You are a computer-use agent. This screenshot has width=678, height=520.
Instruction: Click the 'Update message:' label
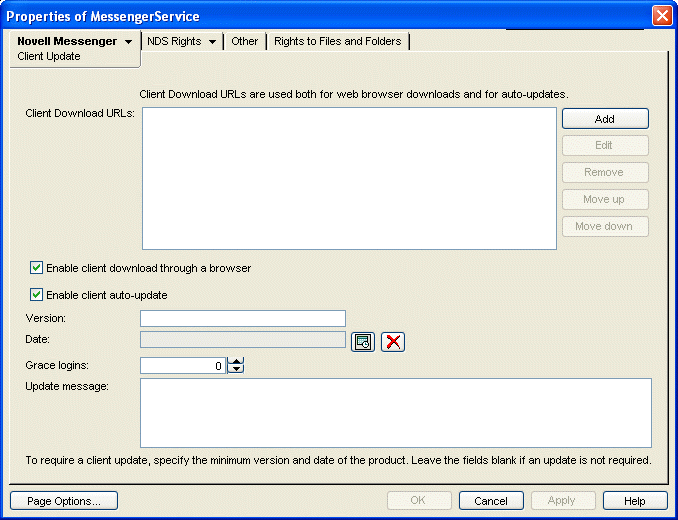[67, 386]
